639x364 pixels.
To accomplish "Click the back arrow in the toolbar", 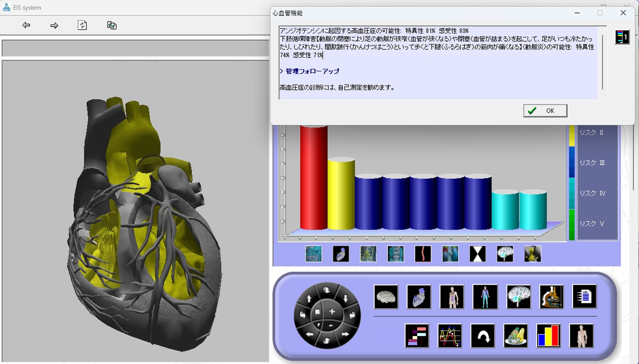I will coord(26,25).
